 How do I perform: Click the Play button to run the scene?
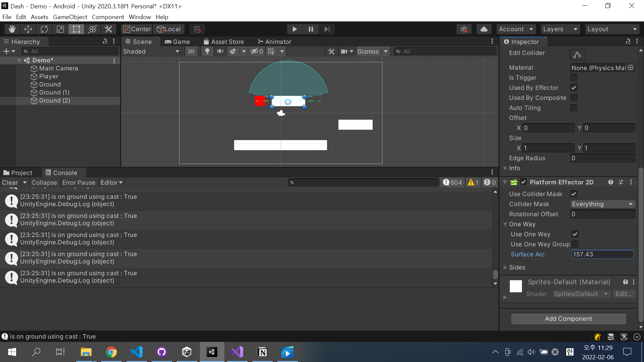point(294,29)
